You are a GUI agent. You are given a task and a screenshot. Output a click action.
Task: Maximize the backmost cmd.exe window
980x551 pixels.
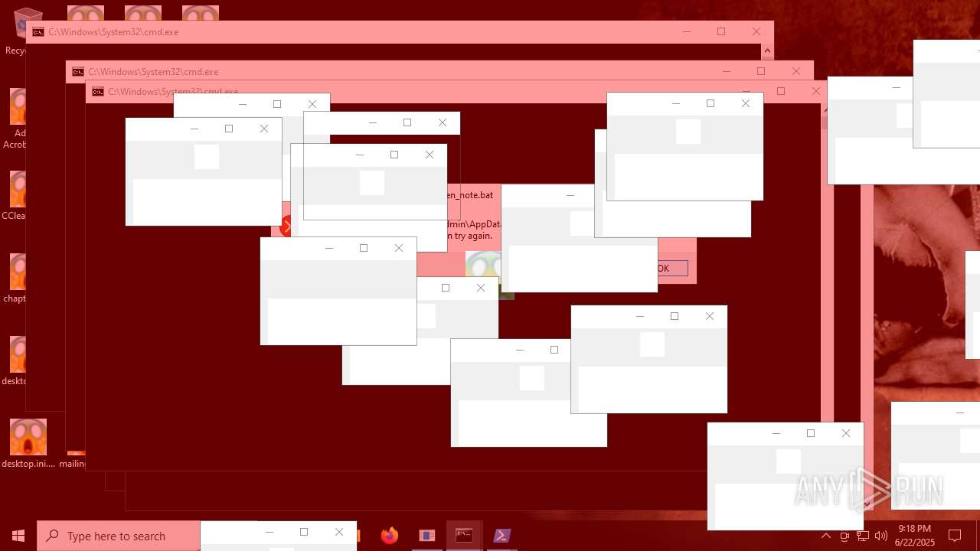[x=721, y=31]
